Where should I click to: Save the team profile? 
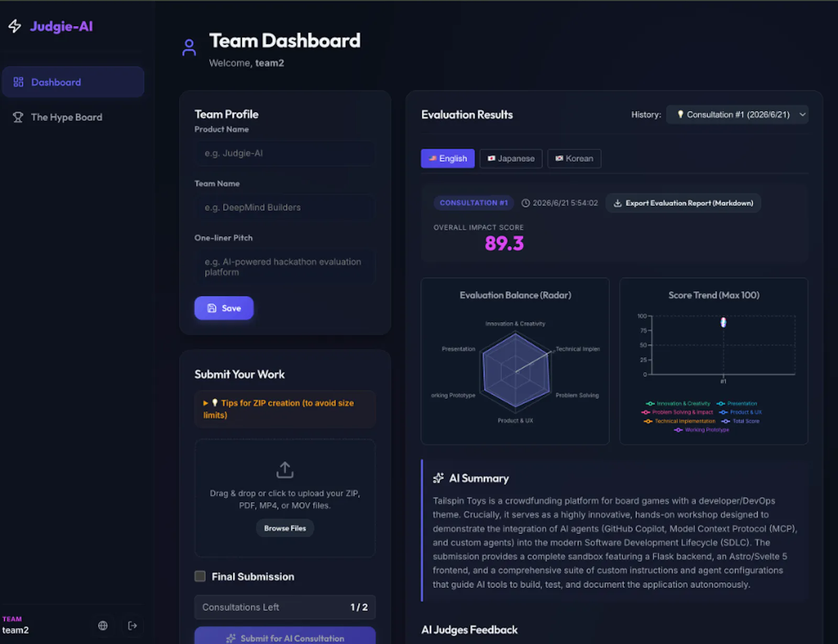click(x=224, y=308)
